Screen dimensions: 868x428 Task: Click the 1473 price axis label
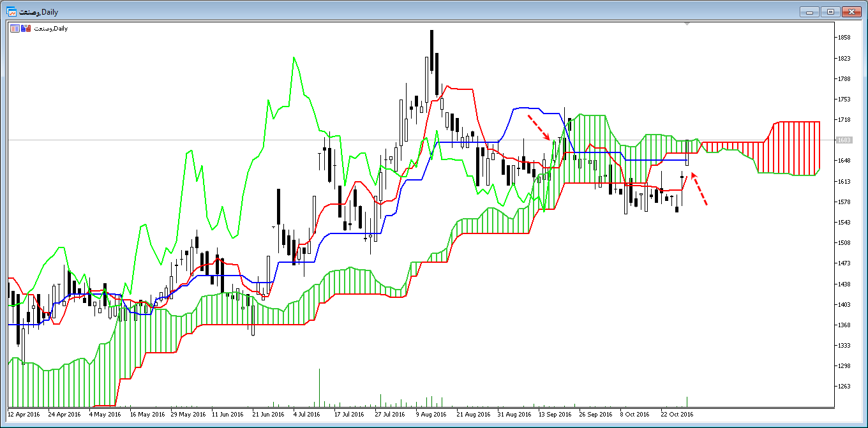pyautogui.click(x=844, y=263)
